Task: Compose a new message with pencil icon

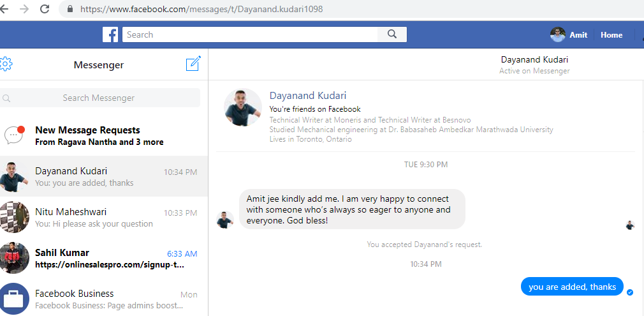Action: (x=193, y=64)
